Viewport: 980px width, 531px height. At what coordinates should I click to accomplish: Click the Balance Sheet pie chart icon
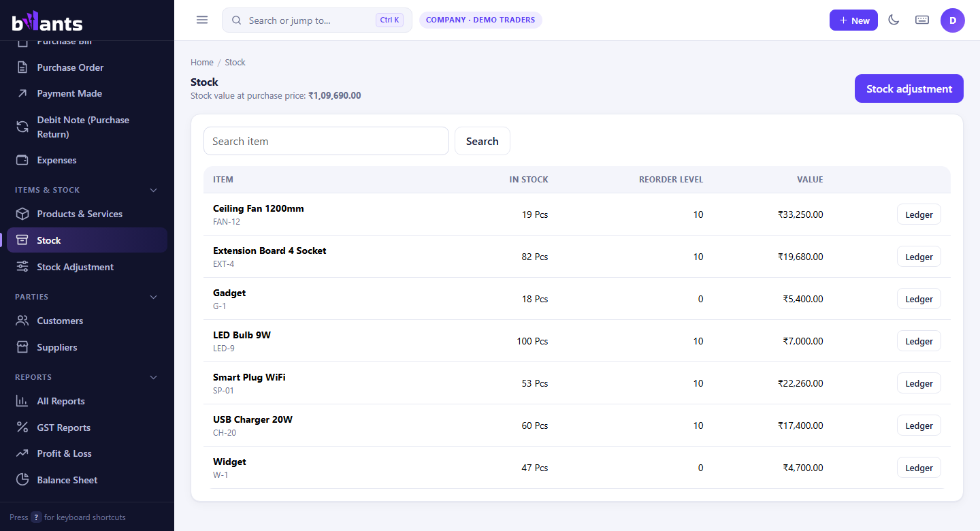tap(22, 480)
